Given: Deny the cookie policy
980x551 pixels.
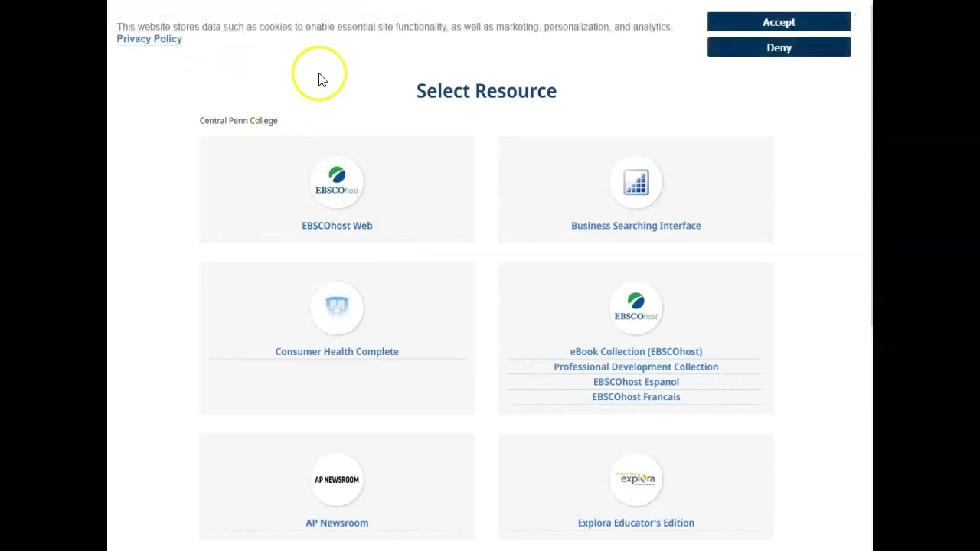Looking at the screenshot, I should click(x=779, y=47).
